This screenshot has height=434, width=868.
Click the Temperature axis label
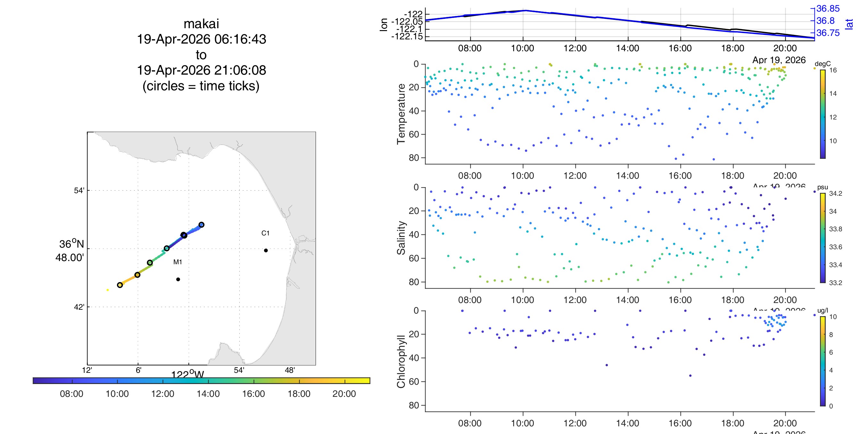401,114
